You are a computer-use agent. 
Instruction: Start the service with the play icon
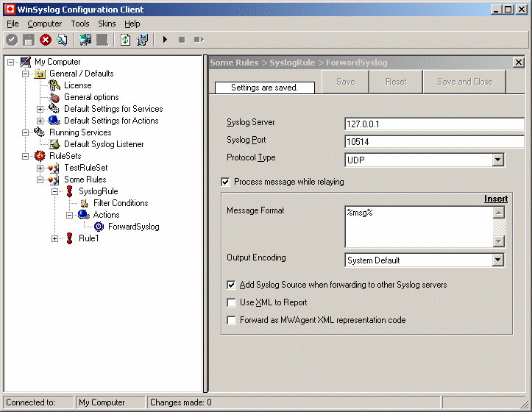[x=166, y=40]
